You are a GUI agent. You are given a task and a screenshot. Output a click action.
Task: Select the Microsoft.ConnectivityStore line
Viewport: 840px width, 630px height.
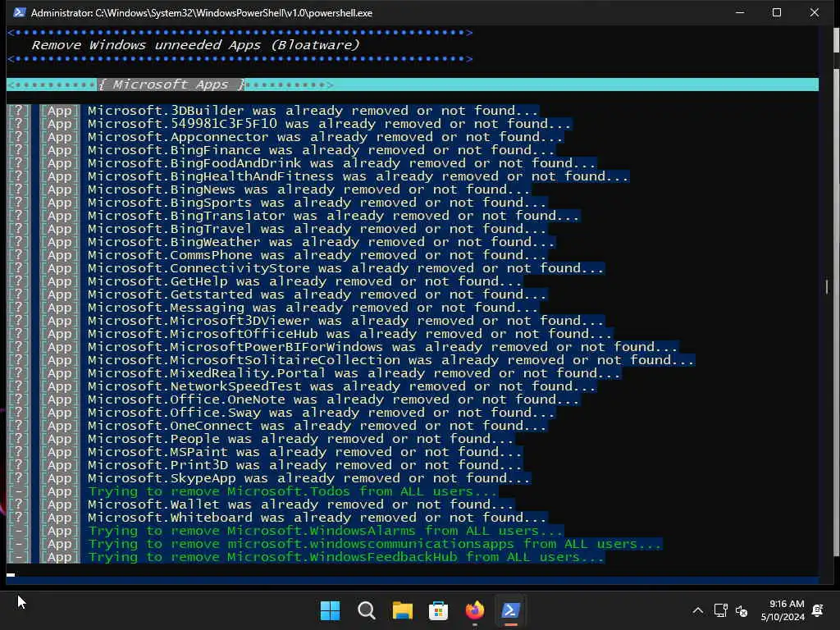pyautogui.click(x=345, y=268)
